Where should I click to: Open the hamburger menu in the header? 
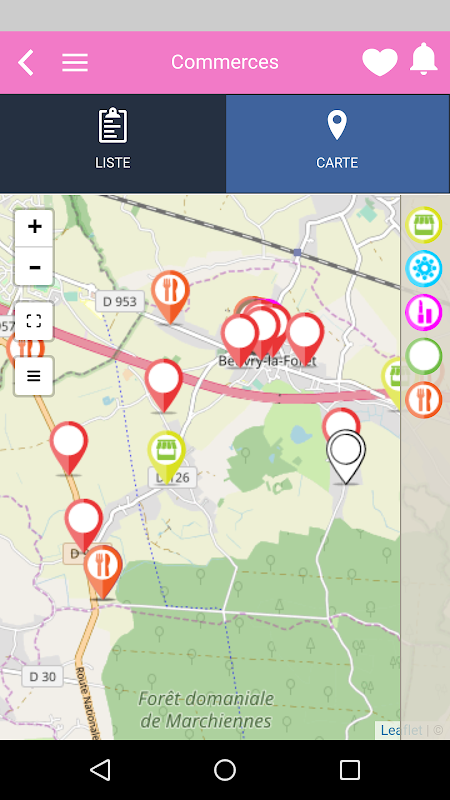click(75, 63)
